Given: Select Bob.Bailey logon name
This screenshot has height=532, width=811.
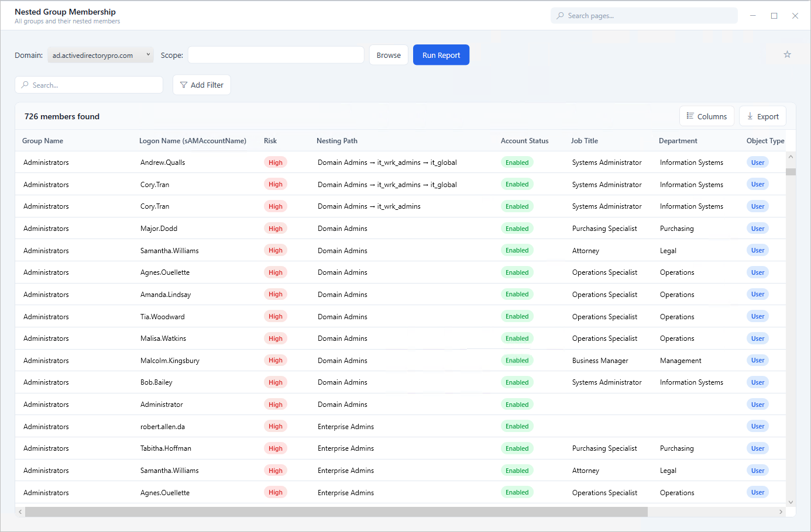Looking at the screenshot, I should click(x=156, y=382).
